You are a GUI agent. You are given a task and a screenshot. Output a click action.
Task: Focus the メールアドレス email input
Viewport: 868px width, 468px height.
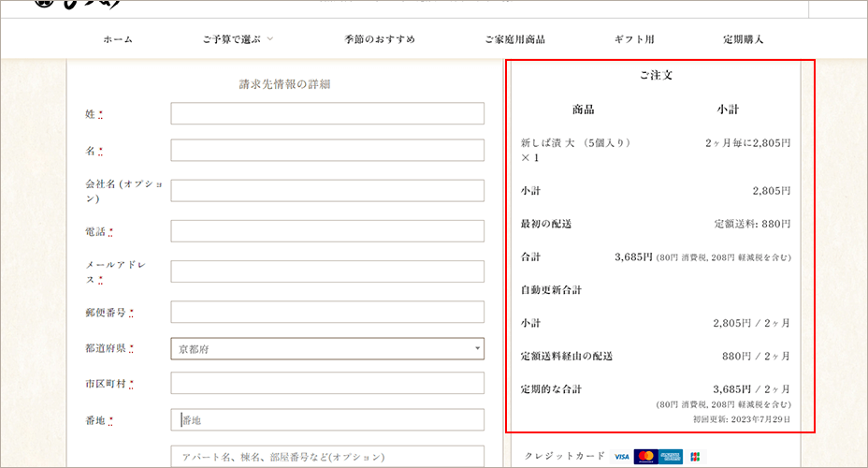coord(327,271)
